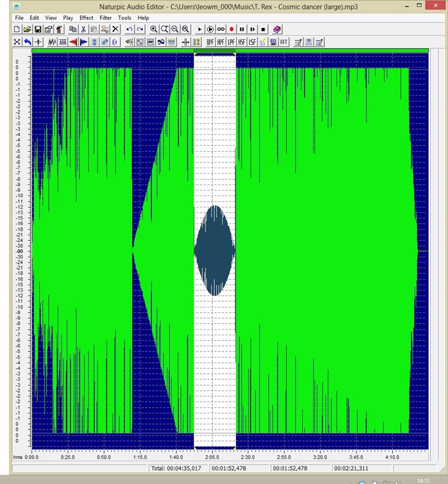448x484 pixels.
Task: Click the crossed-arrows icon in second toolbar
Action: (x=17, y=42)
